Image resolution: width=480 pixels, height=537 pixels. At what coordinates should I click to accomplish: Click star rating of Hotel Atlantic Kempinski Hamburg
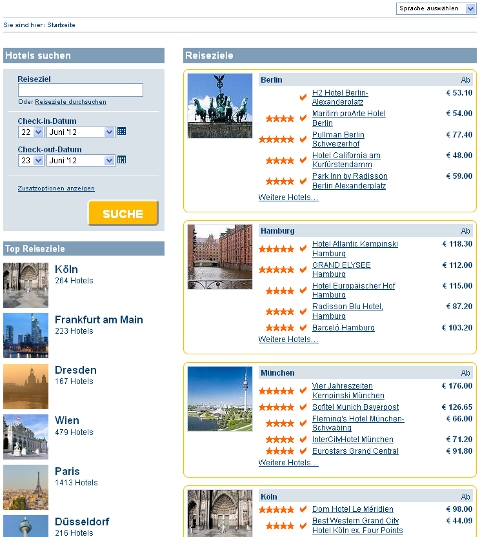pyautogui.click(x=276, y=249)
